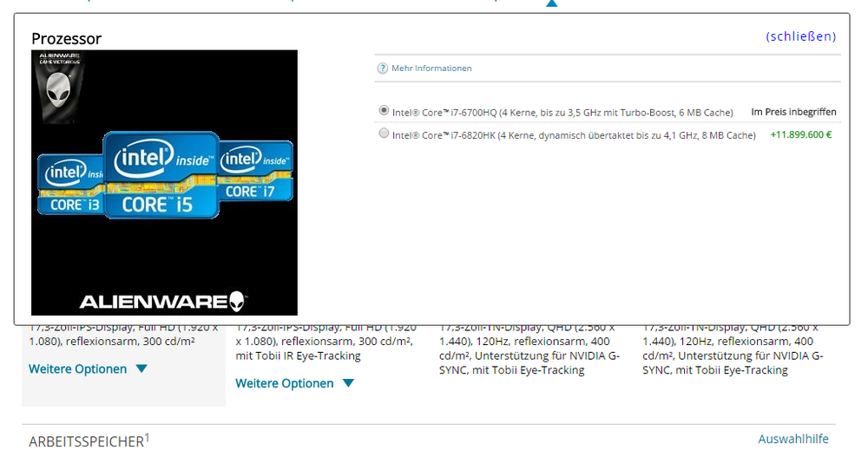Open the Auswahlhilfe link
The height and width of the screenshot is (450, 868).
tap(792, 439)
